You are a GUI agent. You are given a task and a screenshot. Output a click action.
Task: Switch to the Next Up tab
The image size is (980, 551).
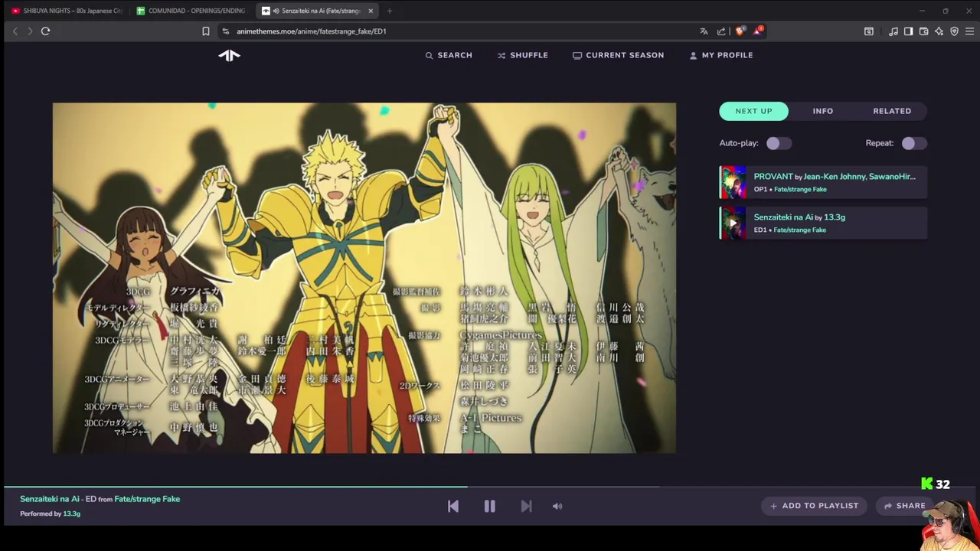(x=754, y=111)
